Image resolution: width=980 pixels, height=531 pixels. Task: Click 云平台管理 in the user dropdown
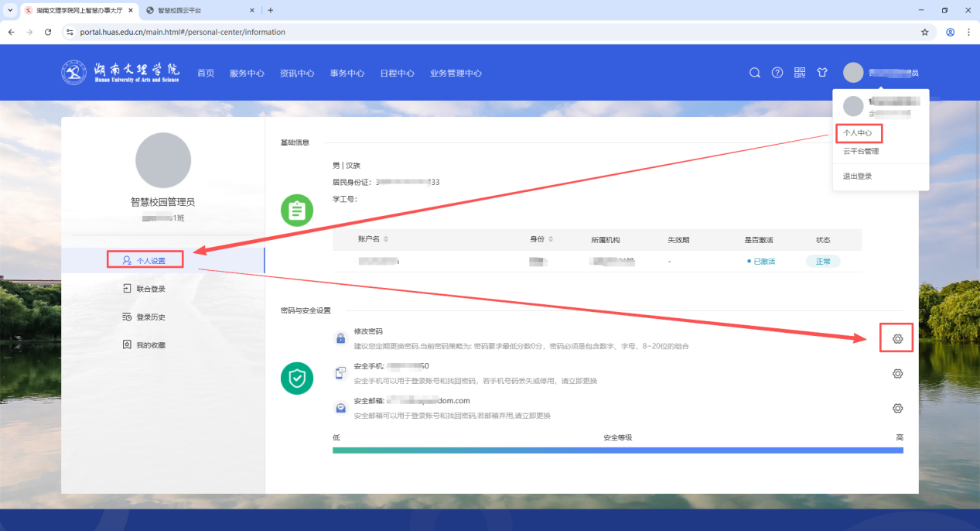point(861,152)
